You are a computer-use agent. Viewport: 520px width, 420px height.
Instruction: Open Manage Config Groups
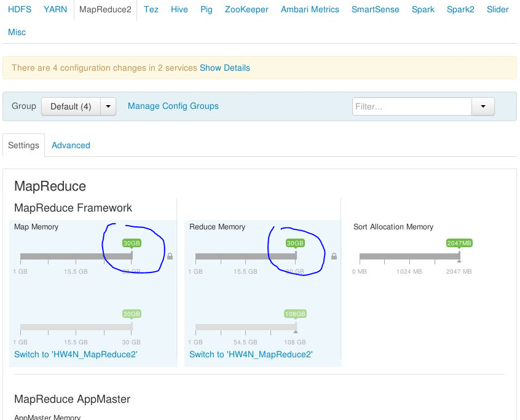coord(173,106)
